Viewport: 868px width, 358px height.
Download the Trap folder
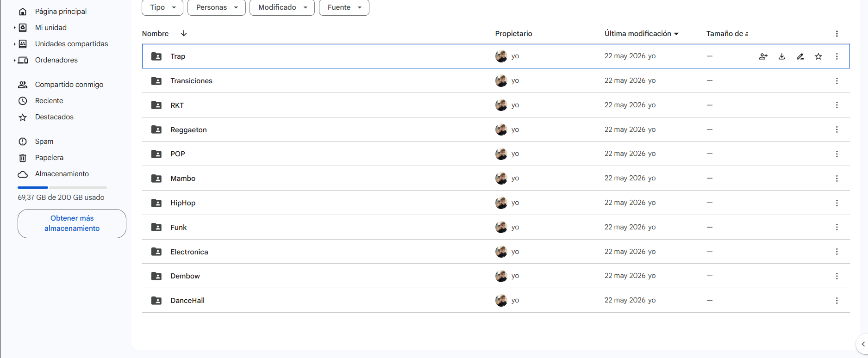coord(782,56)
